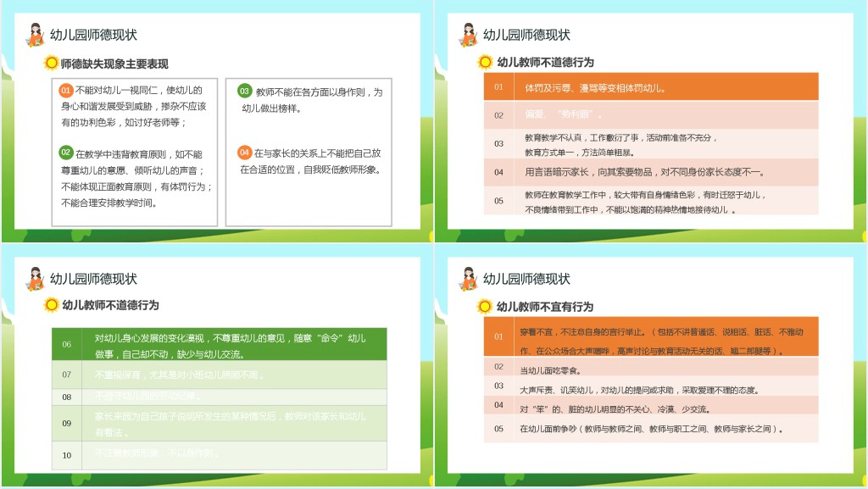This screenshot has height=489, width=868.
Task: Click number 01 next to 穿着不宜
Action: (x=498, y=336)
